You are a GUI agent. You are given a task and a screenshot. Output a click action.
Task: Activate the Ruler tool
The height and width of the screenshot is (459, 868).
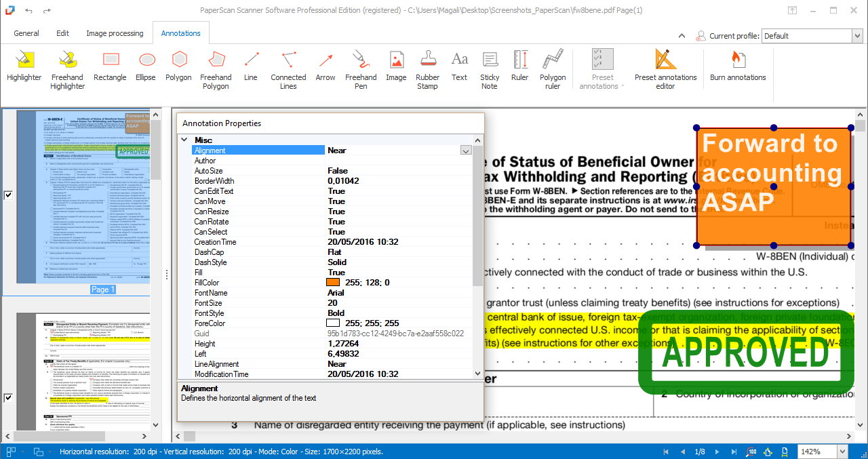pos(519,66)
